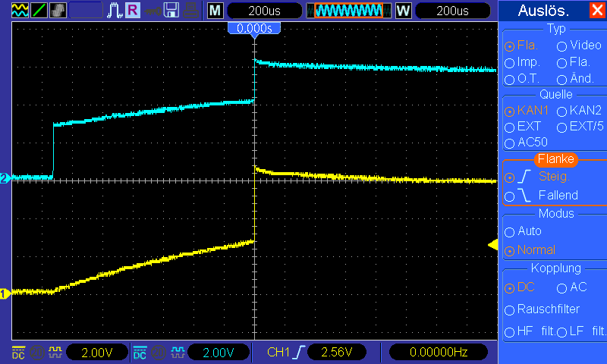Select DC trigger coupling
The width and height of the screenshot is (607, 364).
pos(520,287)
